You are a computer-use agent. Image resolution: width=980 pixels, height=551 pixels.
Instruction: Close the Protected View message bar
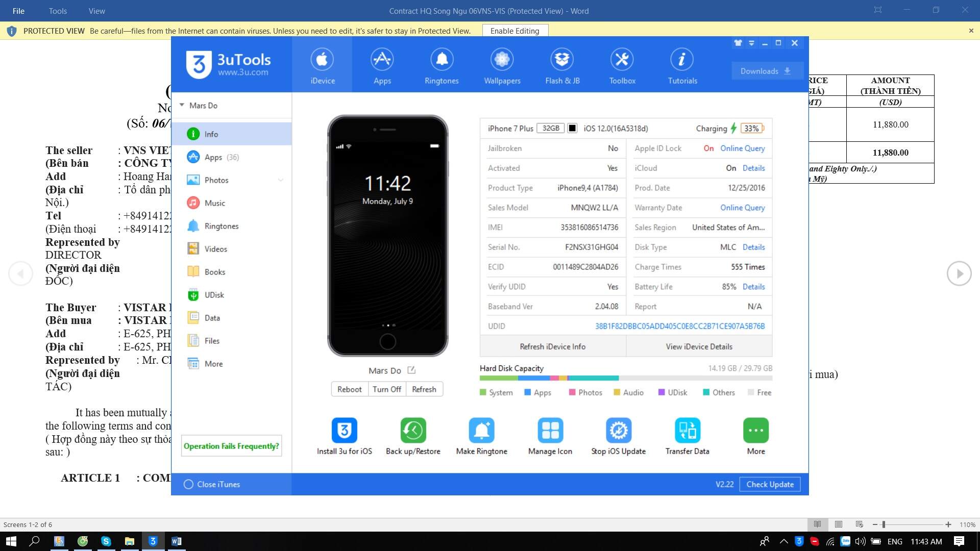coord(971,31)
